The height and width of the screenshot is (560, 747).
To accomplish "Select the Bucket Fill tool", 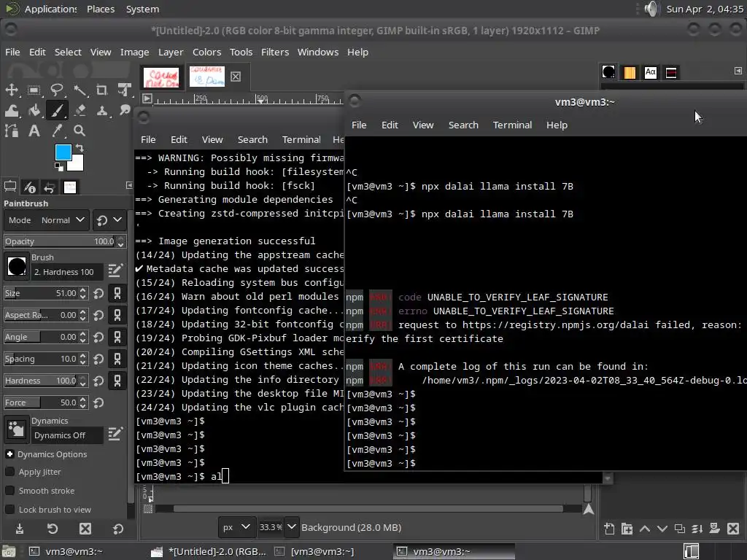I will (x=34, y=111).
